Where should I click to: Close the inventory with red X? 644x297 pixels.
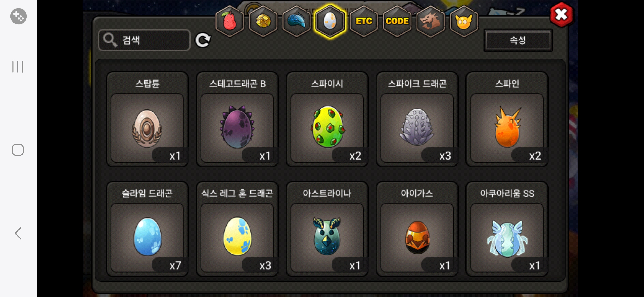coord(561,15)
